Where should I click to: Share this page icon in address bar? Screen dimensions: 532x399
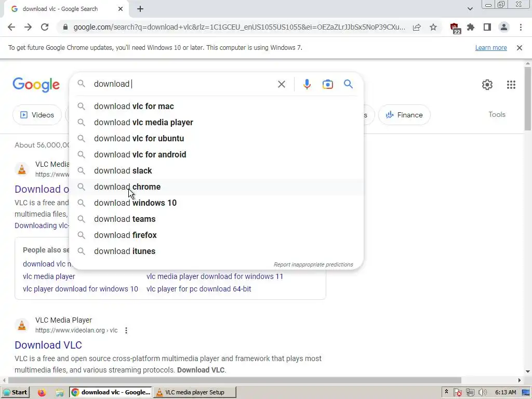pyautogui.click(x=417, y=27)
